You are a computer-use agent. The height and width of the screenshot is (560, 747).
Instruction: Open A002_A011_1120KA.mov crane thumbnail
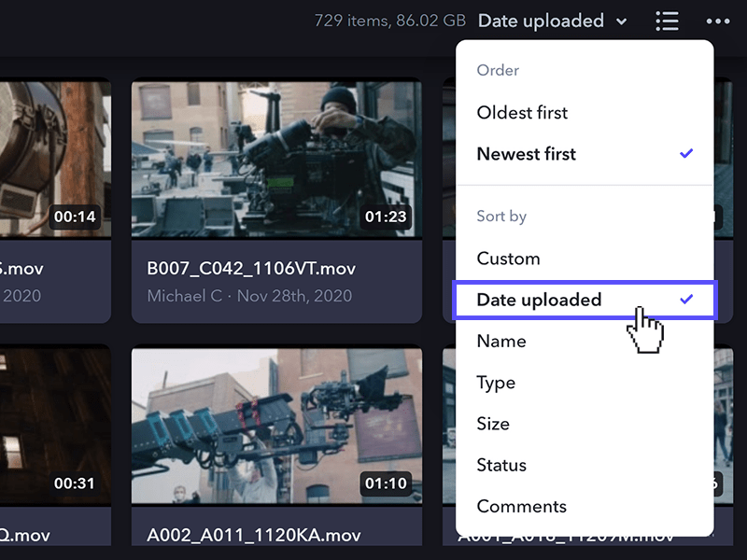click(x=276, y=426)
